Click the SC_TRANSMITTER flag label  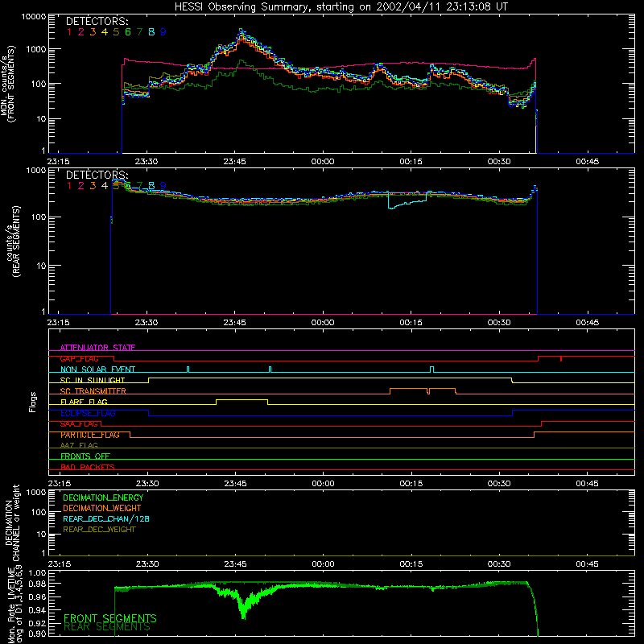point(93,390)
